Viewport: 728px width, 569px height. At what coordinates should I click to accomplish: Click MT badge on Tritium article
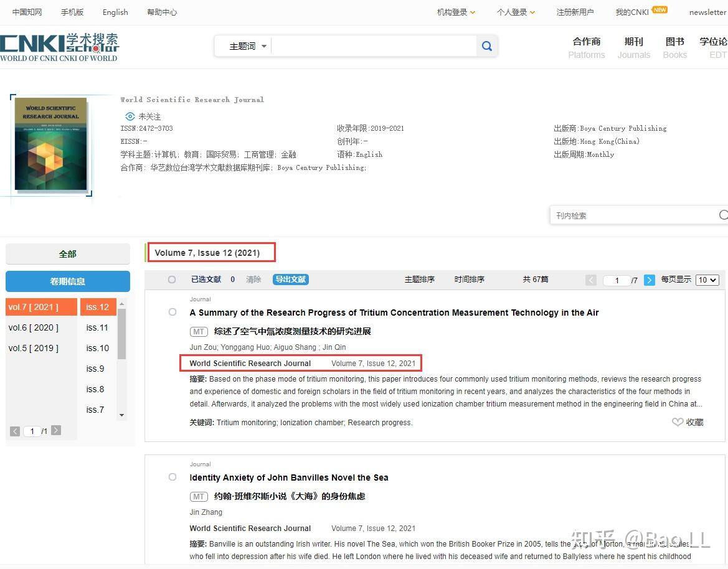tap(199, 331)
